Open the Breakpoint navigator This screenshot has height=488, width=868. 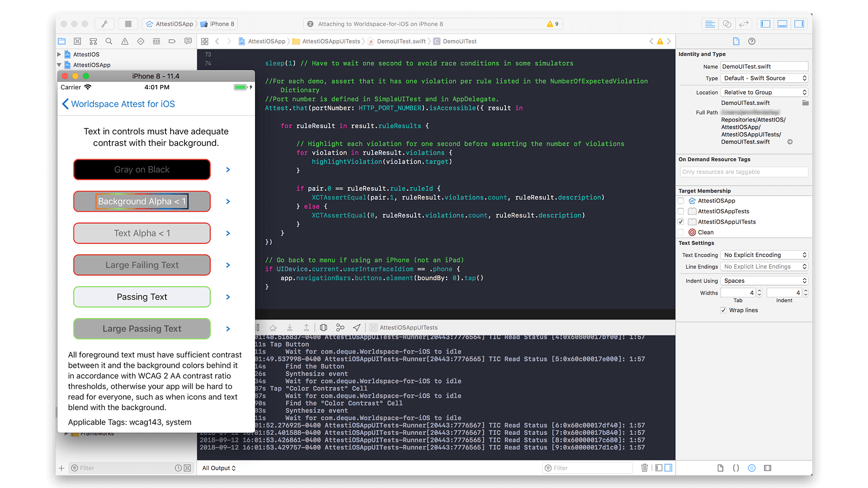pyautogui.click(x=172, y=41)
